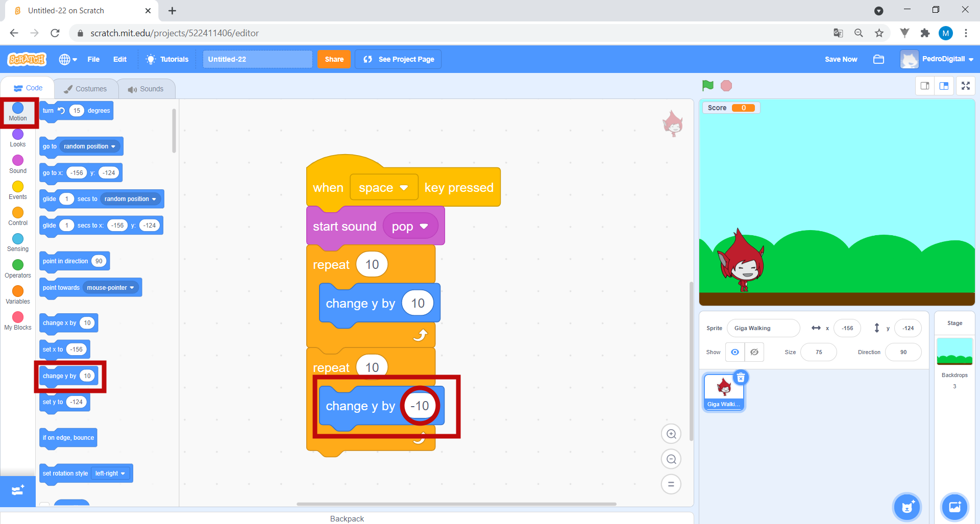Image resolution: width=980 pixels, height=524 pixels.
Task: Switch to large stage layout
Action: click(944, 86)
